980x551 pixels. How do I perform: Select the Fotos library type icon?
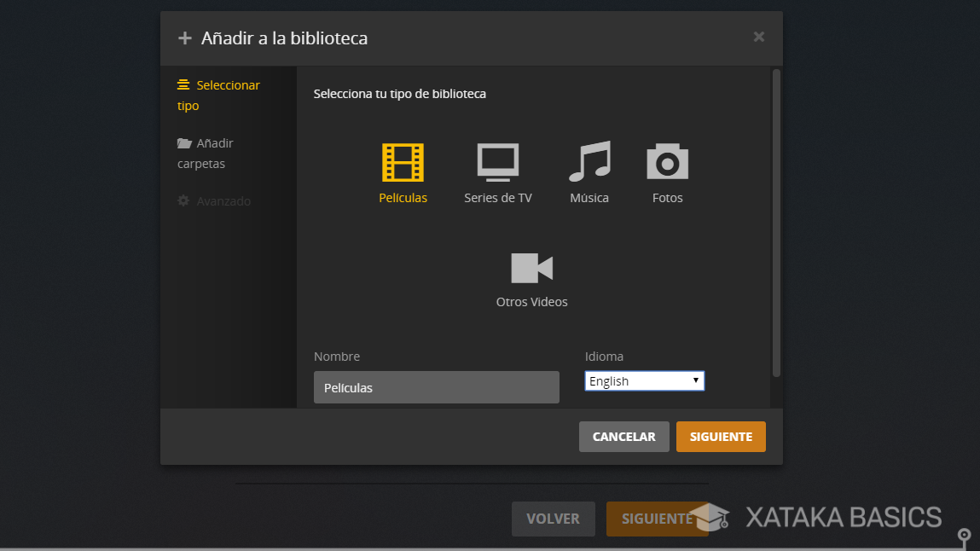667,161
